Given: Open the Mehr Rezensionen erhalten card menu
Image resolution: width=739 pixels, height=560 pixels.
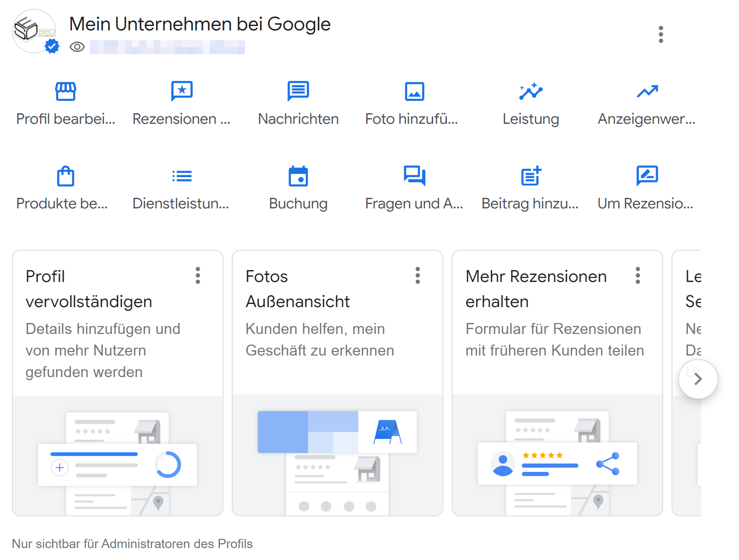Looking at the screenshot, I should coord(637,276).
